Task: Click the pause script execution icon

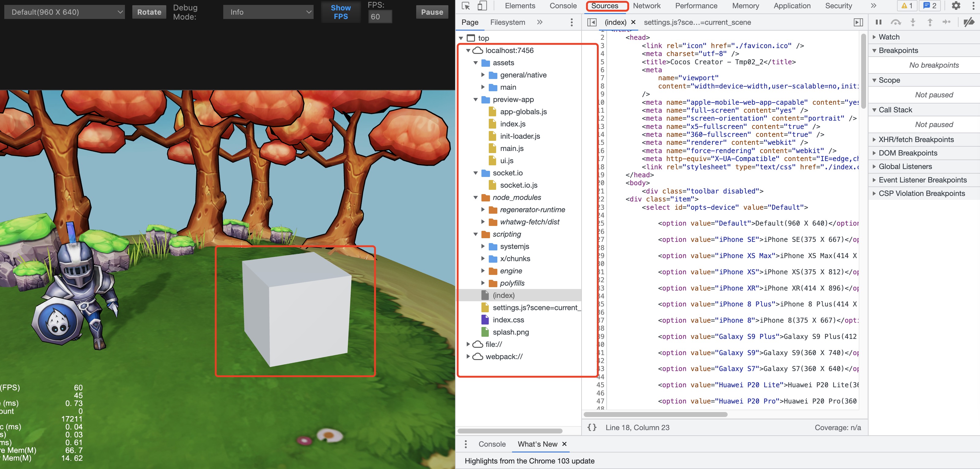Action: click(878, 22)
